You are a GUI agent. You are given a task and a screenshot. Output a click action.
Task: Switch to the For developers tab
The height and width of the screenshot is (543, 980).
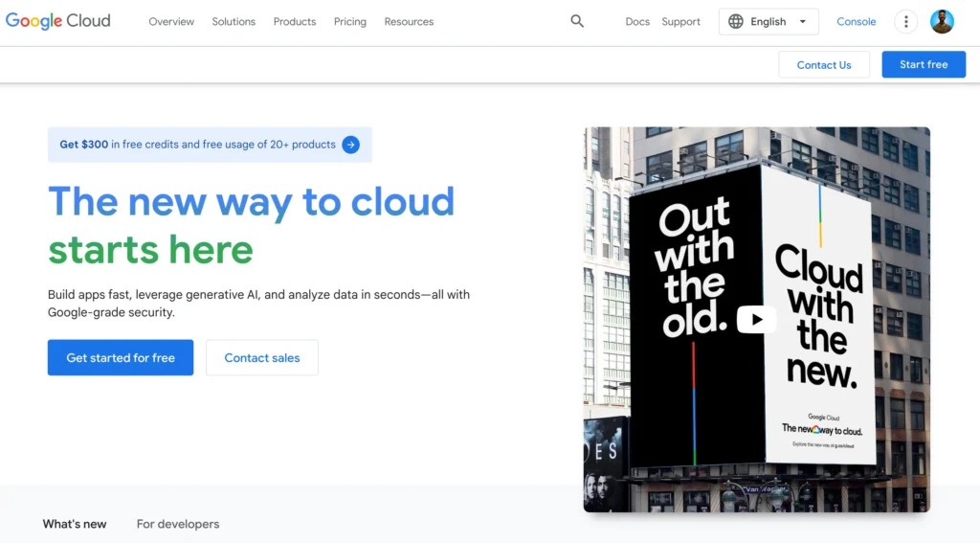[178, 524]
